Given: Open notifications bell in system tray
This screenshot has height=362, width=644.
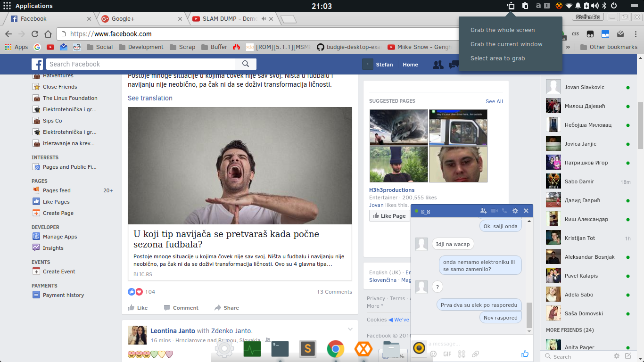Looking at the screenshot, I should (x=578, y=6).
